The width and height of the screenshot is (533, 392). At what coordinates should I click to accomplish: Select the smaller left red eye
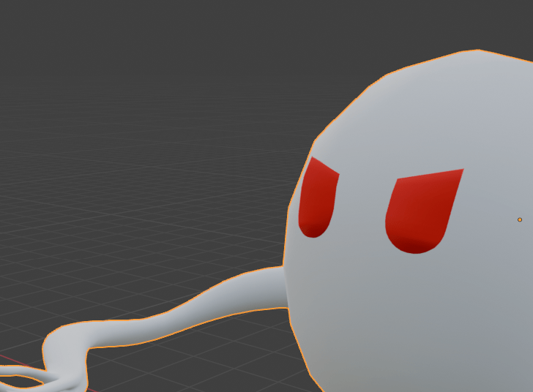coord(318,197)
